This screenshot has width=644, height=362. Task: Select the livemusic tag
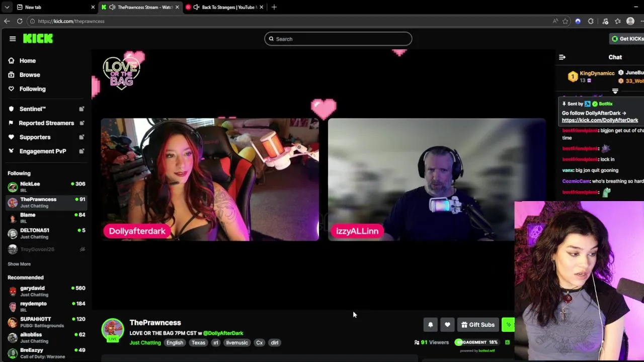[x=237, y=343]
